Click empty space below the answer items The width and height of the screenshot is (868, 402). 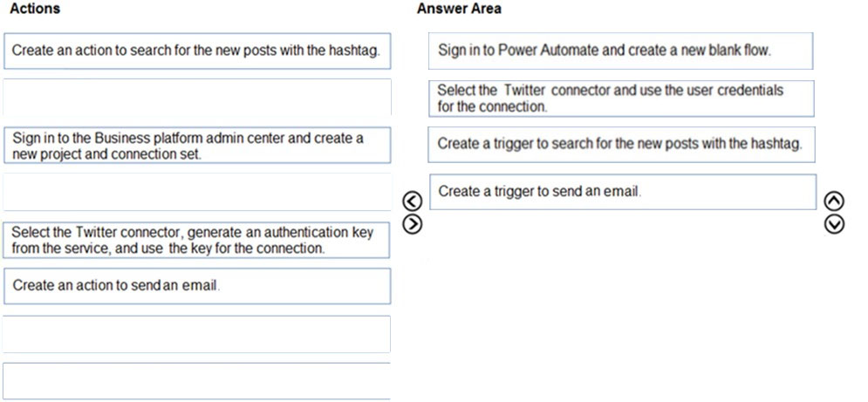coord(621,304)
